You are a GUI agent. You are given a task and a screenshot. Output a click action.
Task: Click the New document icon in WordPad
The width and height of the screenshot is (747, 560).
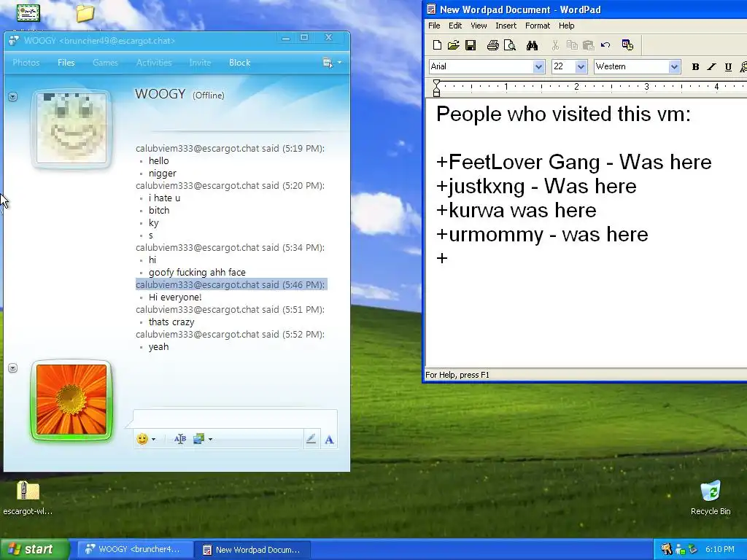pyautogui.click(x=437, y=45)
